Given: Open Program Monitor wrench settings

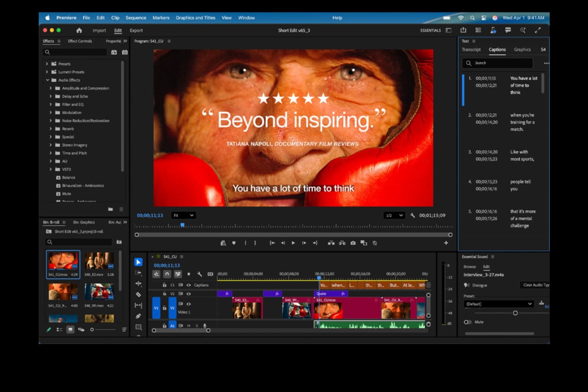Looking at the screenshot, I should coord(413,215).
